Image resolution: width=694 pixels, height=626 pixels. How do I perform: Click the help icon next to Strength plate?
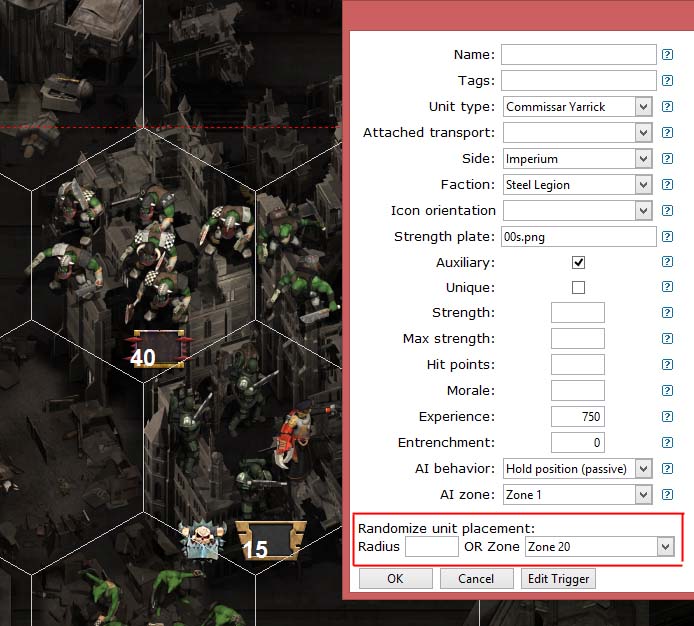pos(667,237)
